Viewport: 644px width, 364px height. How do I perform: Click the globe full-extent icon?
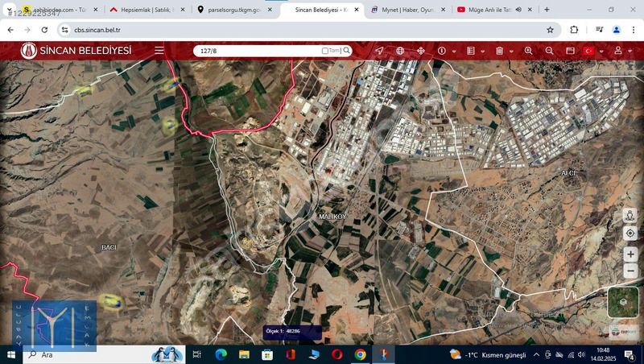[x=400, y=51]
